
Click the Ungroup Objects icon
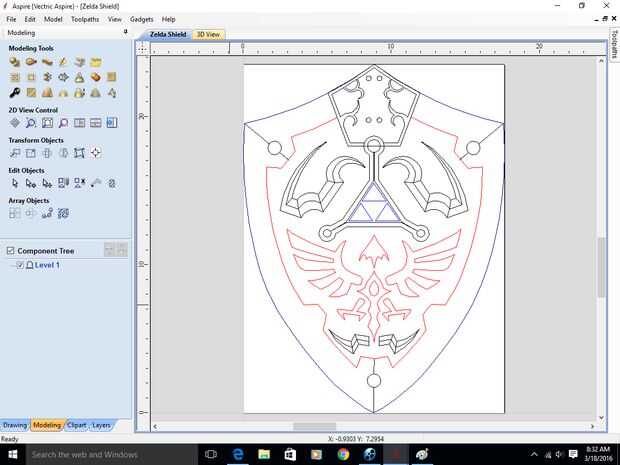[79, 183]
